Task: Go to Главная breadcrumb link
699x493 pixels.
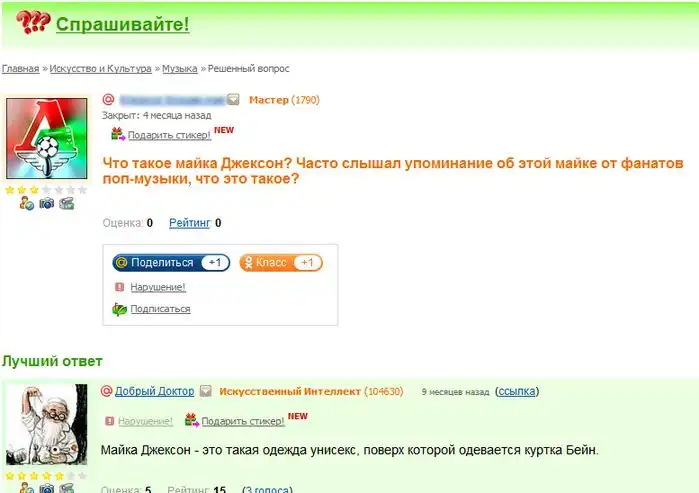Action: click(x=21, y=69)
